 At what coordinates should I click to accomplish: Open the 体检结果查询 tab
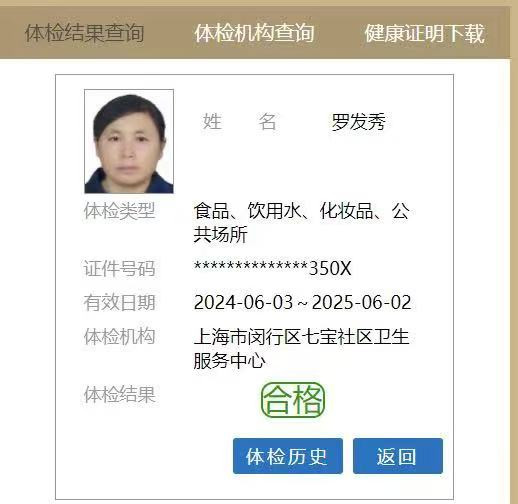[84, 33]
